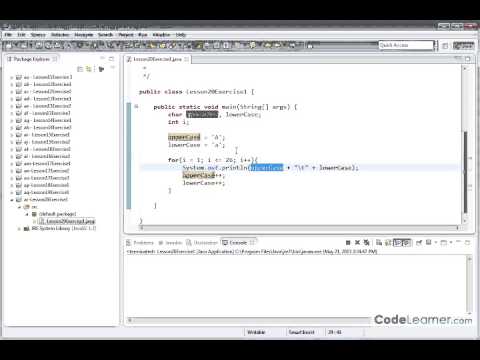This screenshot has width=480, height=360.
Task: Click Remove All Terminated Launches icon
Action: click(367, 243)
